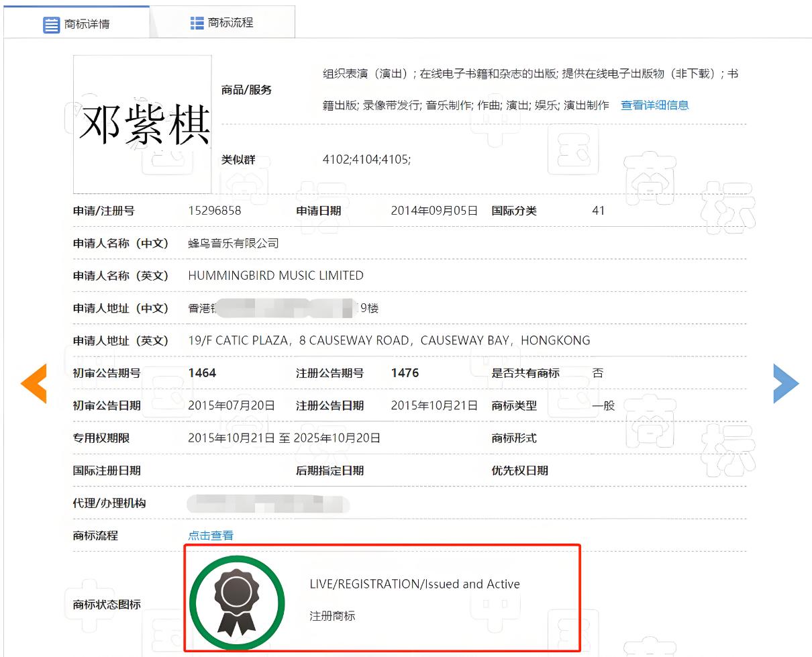Select applicant name 蜂鸟音乐有限公司
The width and height of the screenshot is (812, 657).
[234, 243]
